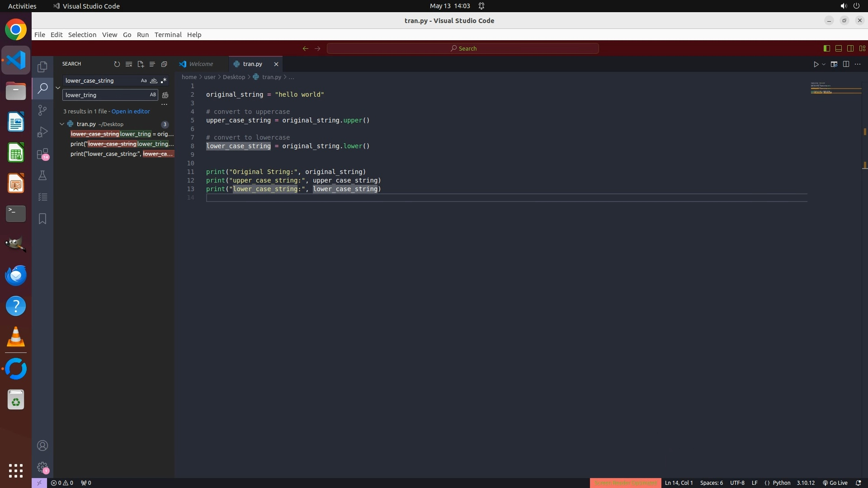Click into the replace field containing lower_tring

[x=105, y=95]
